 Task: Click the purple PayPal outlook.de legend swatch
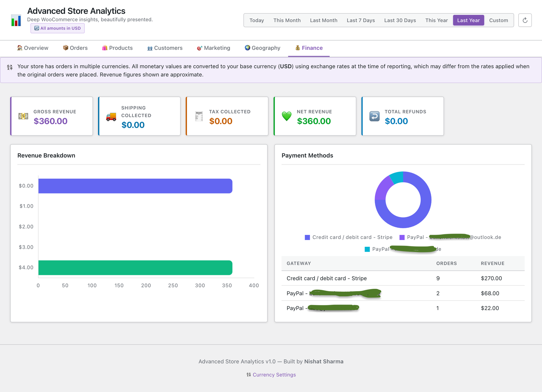click(x=402, y=237)
